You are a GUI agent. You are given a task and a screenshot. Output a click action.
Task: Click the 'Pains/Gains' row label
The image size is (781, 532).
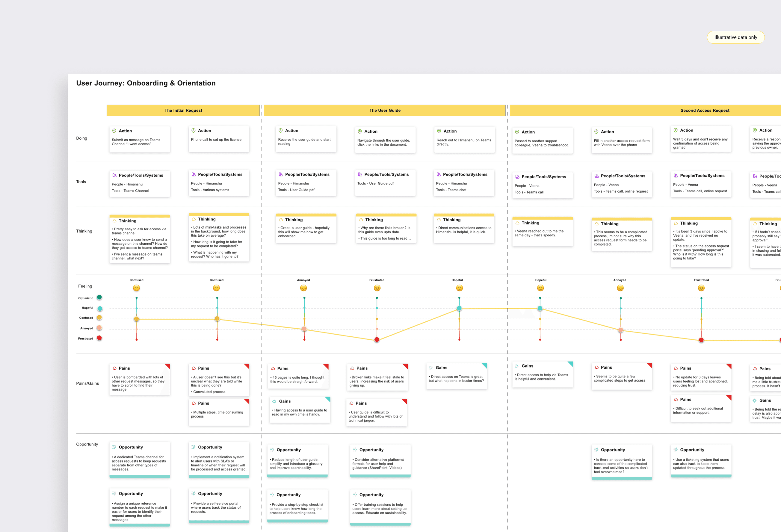pos(87,383)
